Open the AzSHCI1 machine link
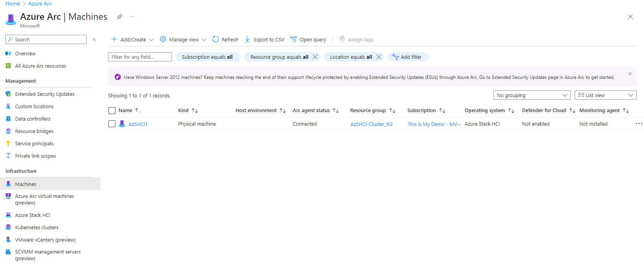This screenshot has height=264, width=644. point(138,124)
